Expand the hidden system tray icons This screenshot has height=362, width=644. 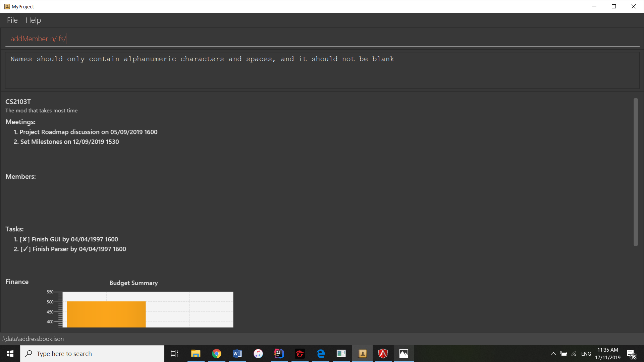tap(553, 354)
